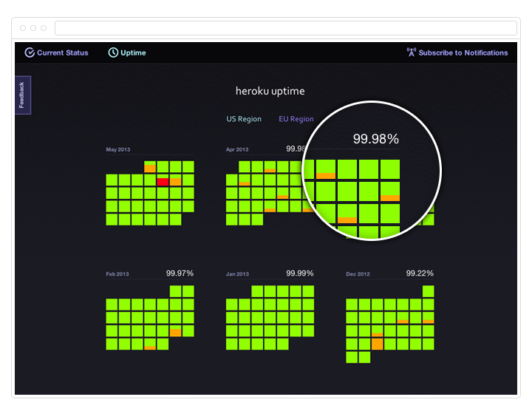
Task: Click Subscribe to Notifications link
Action: (x=463, y=52)
